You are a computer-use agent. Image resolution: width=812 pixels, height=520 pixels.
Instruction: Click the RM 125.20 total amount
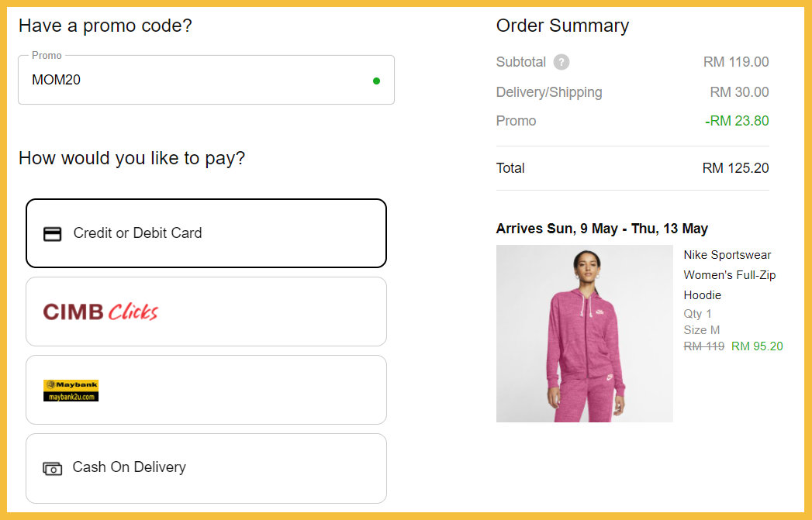[735, 168]
